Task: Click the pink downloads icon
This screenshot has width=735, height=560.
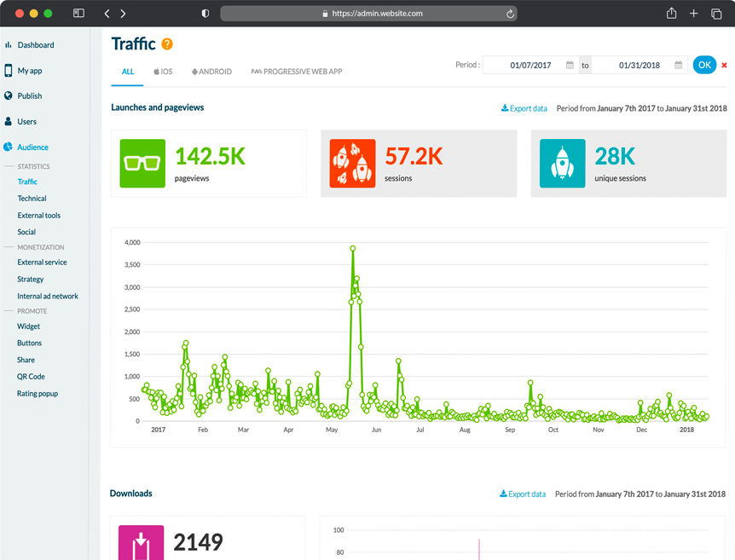Action: [141, 542]
